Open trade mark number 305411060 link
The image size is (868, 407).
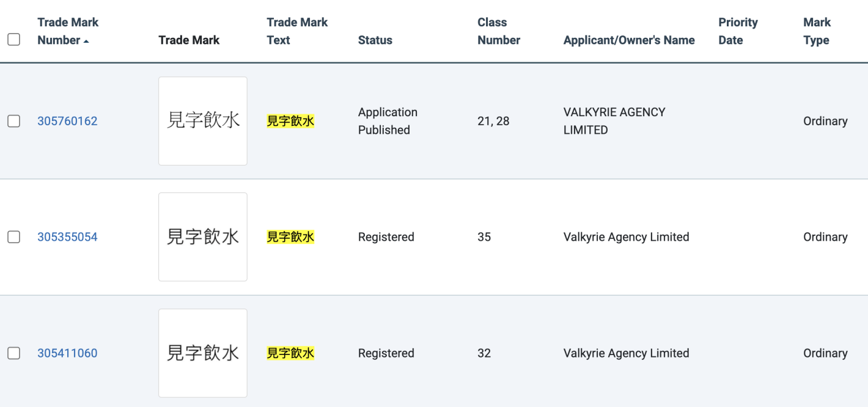click(x=67, y=353)
